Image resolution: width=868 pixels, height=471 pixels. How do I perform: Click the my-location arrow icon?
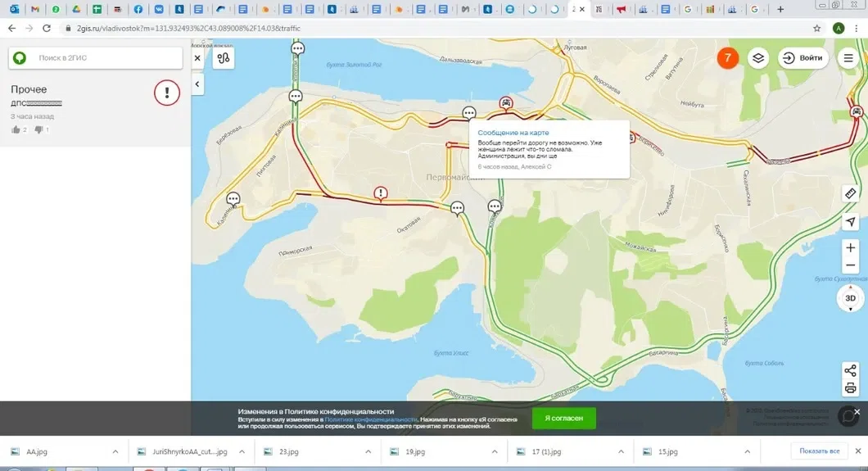pyautogui.click(x=850, y=222)
